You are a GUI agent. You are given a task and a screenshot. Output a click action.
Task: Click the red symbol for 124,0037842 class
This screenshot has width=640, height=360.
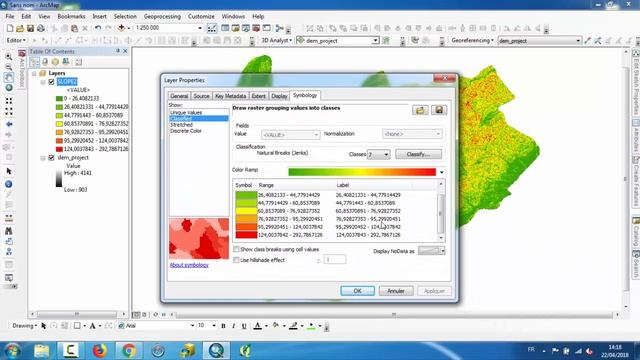(x=246, y=235)
